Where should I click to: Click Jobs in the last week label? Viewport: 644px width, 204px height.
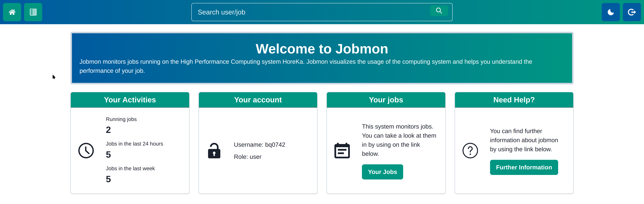click(130, 168)
